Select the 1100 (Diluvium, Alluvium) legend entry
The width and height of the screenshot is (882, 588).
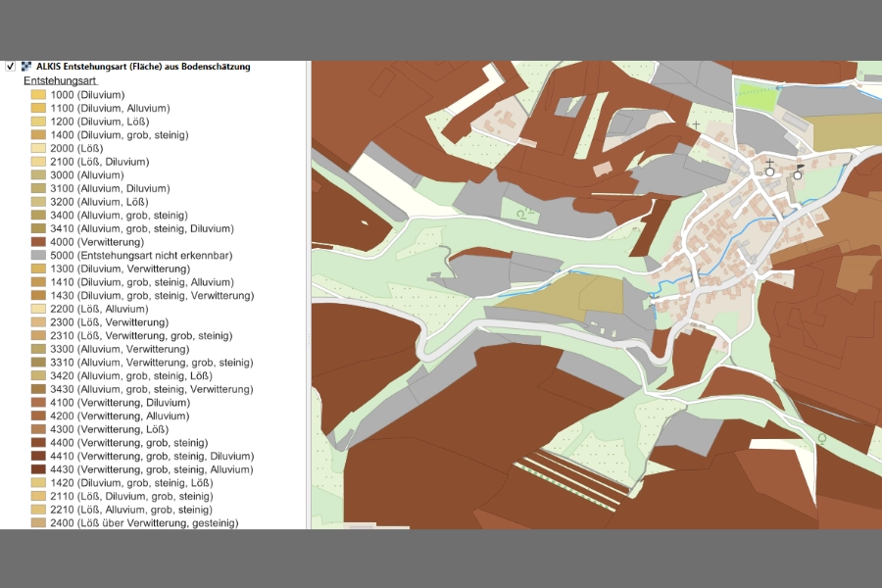point(110,108)
